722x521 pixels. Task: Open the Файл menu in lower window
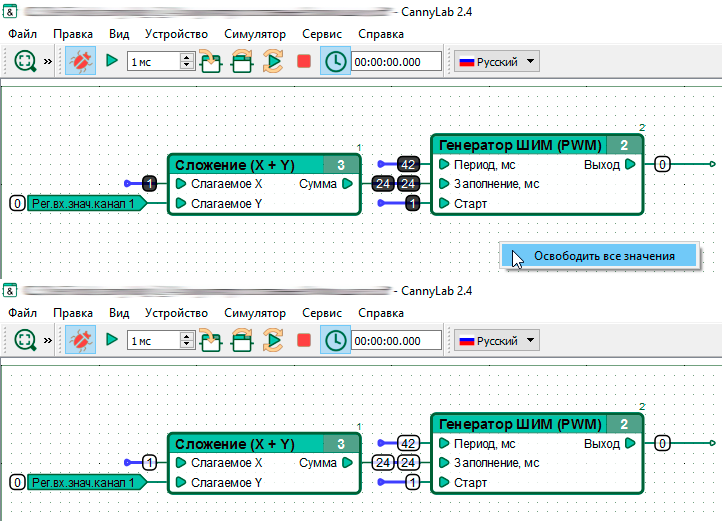point(23,313)
